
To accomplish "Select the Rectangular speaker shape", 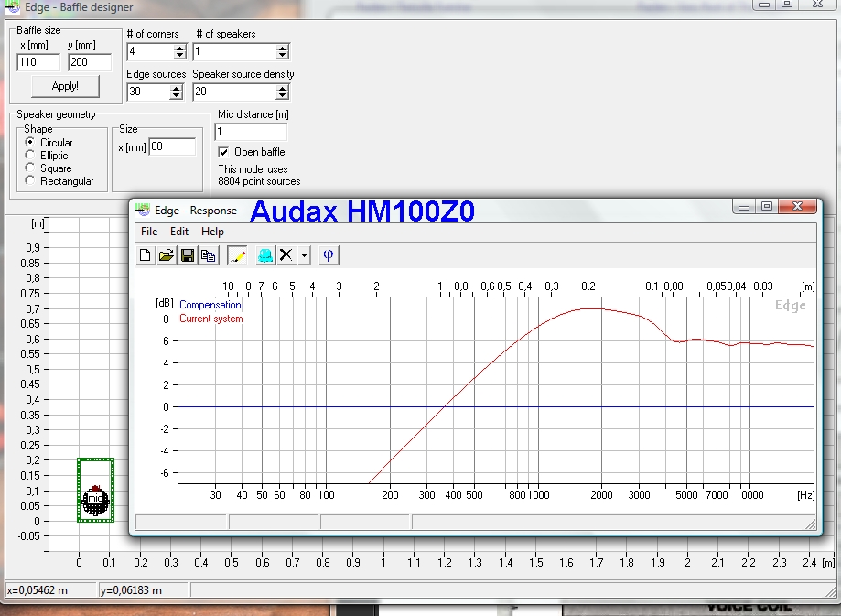I will 30,180.
